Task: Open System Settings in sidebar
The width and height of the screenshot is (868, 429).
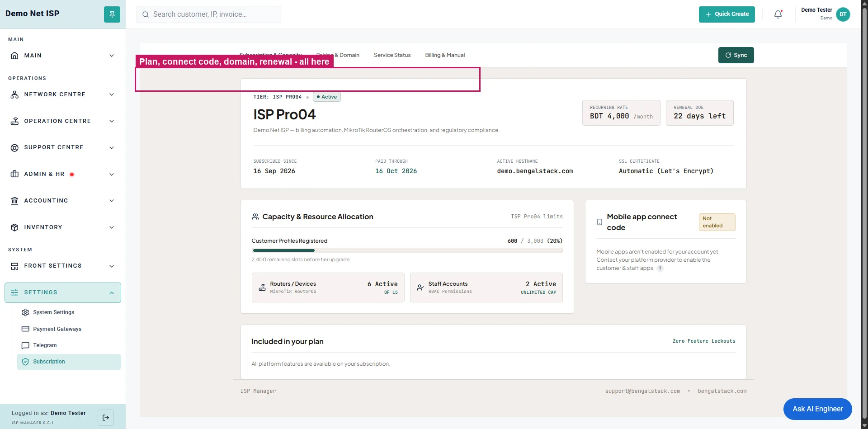Action: coord(69,312)
